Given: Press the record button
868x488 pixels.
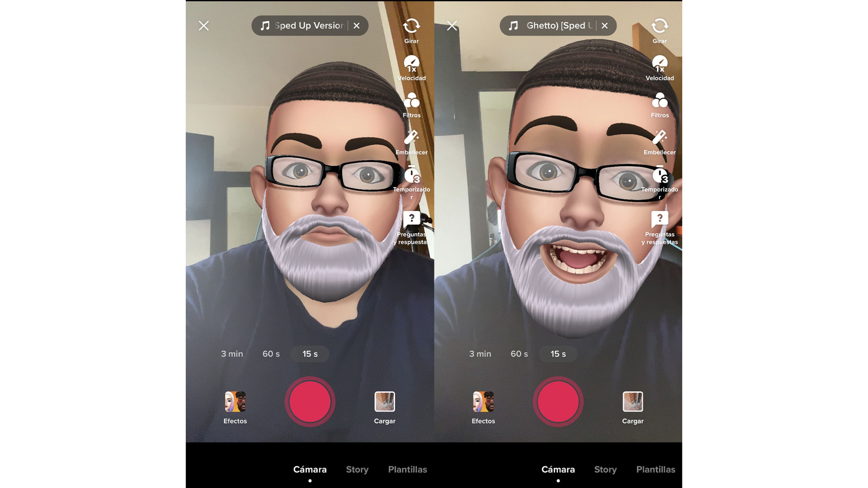Looking at the screenshot, I should (310, 402).
